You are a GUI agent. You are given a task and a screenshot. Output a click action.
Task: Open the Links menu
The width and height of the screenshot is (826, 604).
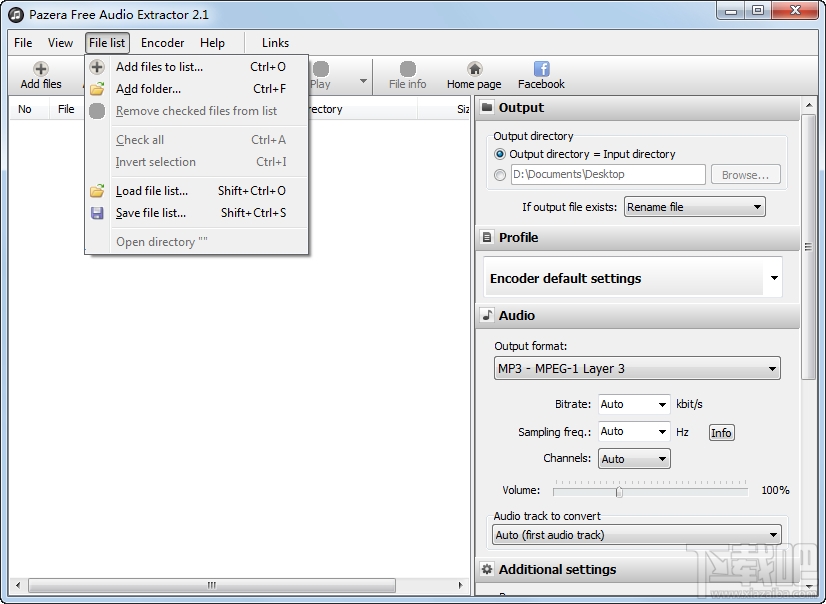tap(274, 43)
